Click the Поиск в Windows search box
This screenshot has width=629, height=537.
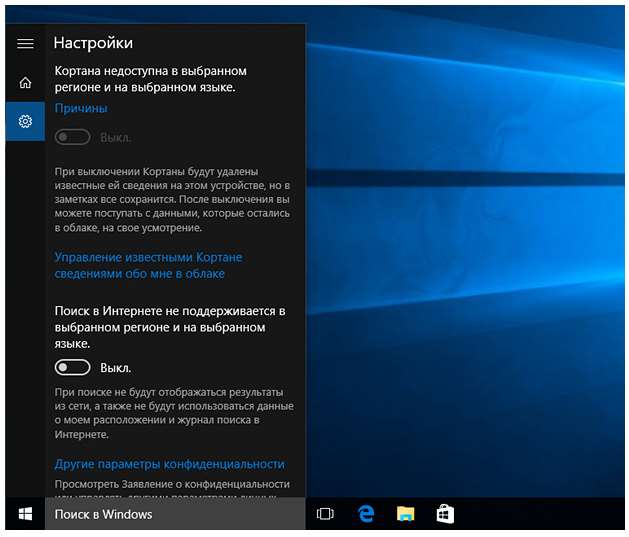coord(175,514)
